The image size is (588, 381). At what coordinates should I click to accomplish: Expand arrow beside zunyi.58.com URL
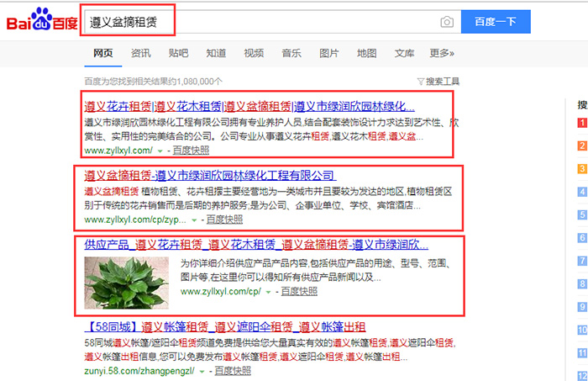point(202,370)
